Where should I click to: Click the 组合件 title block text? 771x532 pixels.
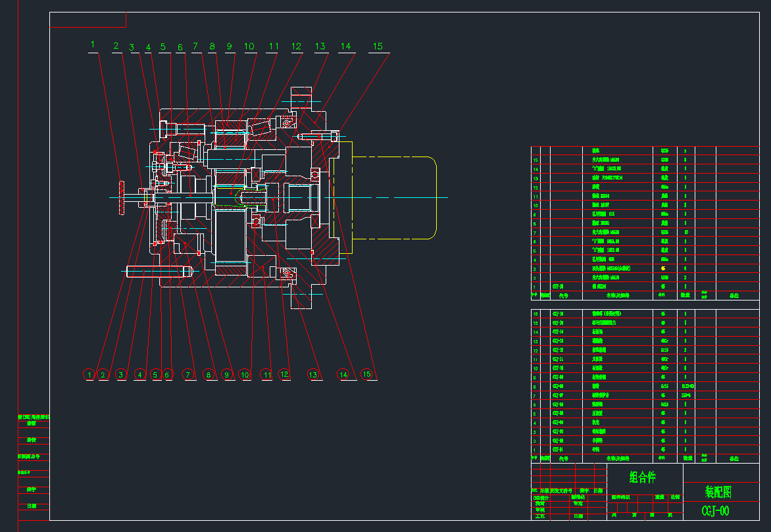click(642, 477)
